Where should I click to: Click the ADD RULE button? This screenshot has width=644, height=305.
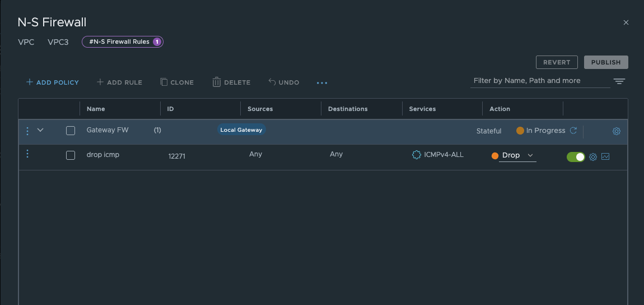119,82
